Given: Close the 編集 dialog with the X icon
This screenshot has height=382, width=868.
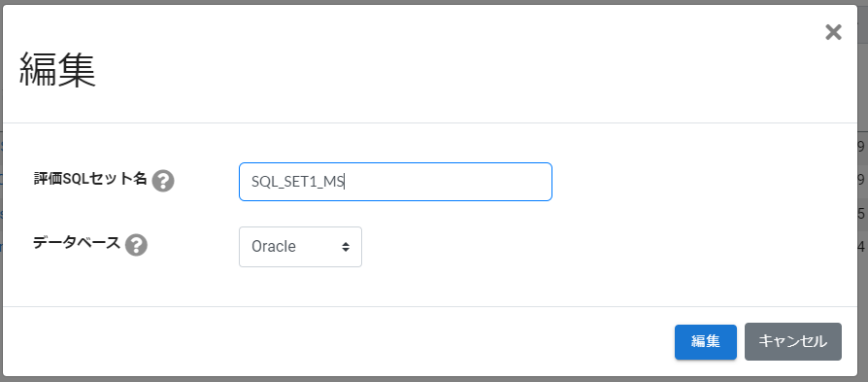Looking at the screenshot, I should point(833,33).
